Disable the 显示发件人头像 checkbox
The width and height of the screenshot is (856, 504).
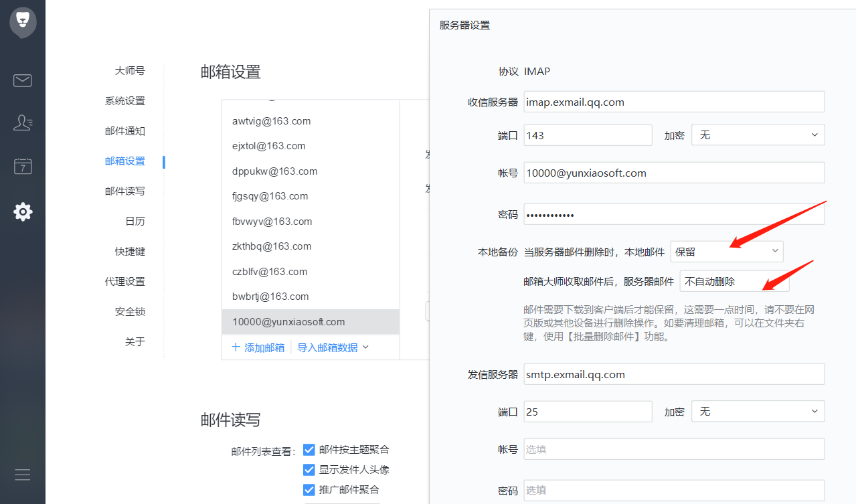tap(309, 469)
